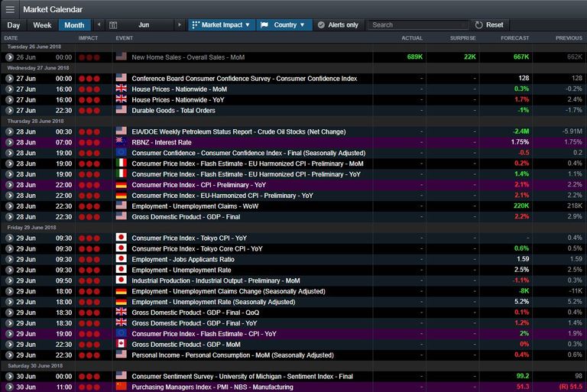Open the hamburger menu beside Market Calendar
Screen dimensions: 587x392
(x=10, y=9)
